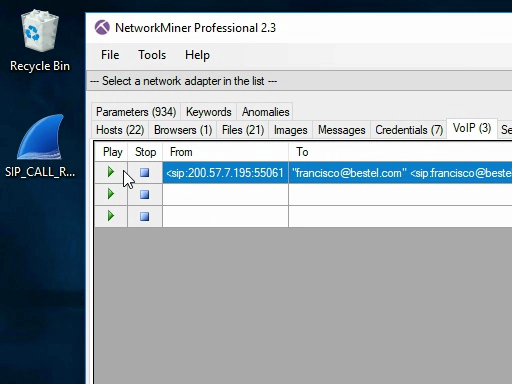Switch to the Messages tab
Viewport: 512px width, 384px height.
(x=342, y=130)
